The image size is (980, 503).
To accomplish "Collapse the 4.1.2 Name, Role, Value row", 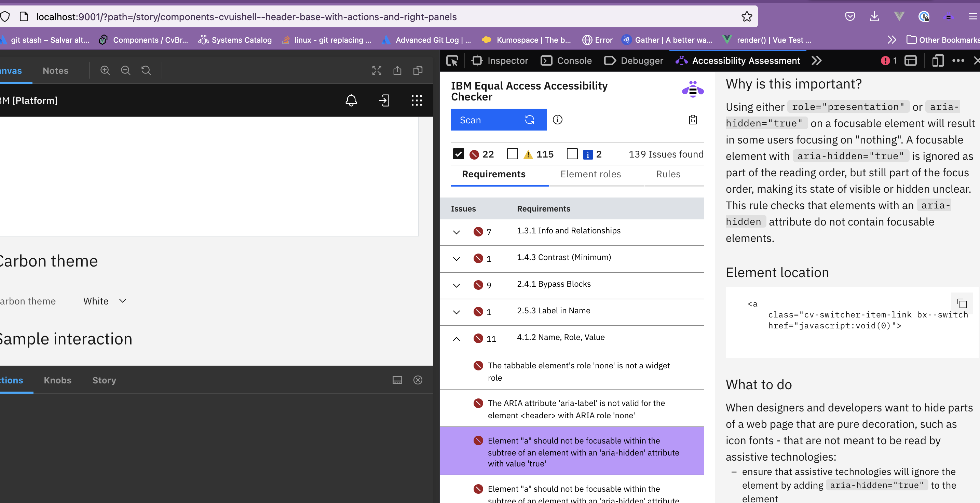I will coord(457,339).
